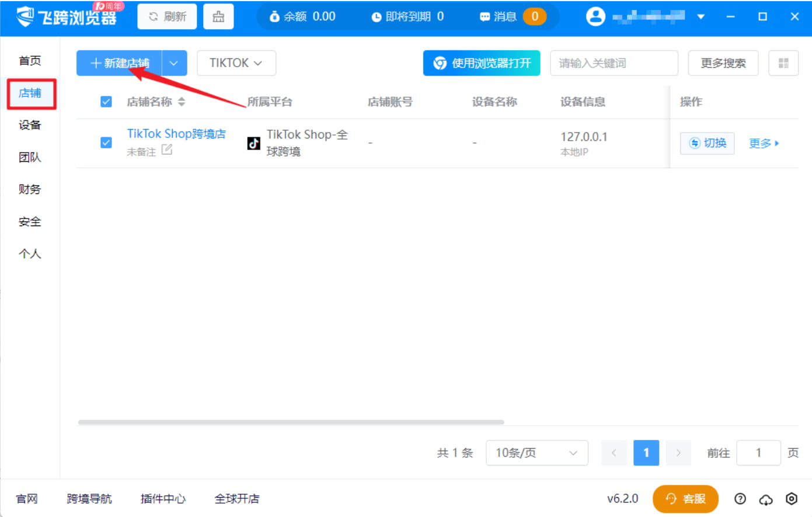Click the 切换 button for the store
This screenshot has width=812, height=517.
(x=707, y=143)
